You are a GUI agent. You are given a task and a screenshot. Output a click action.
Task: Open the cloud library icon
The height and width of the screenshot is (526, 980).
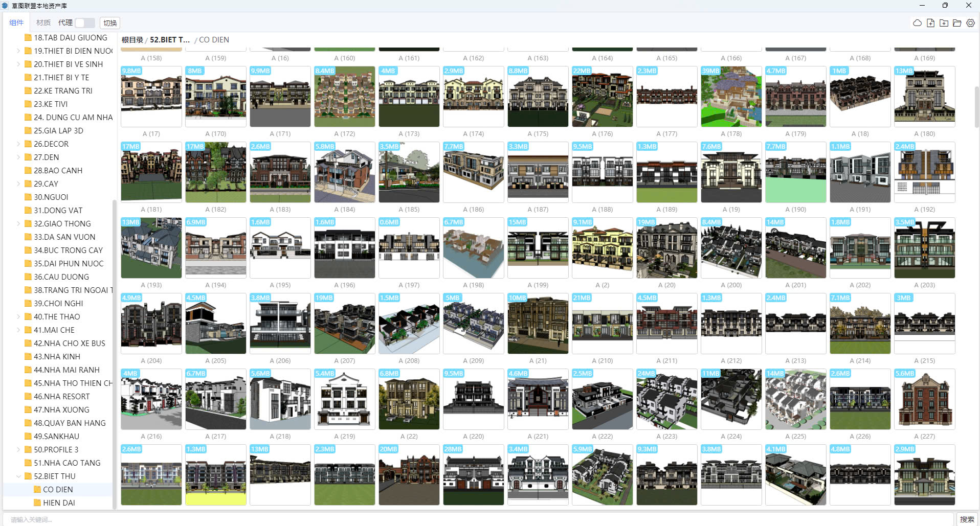coord(917,23)
